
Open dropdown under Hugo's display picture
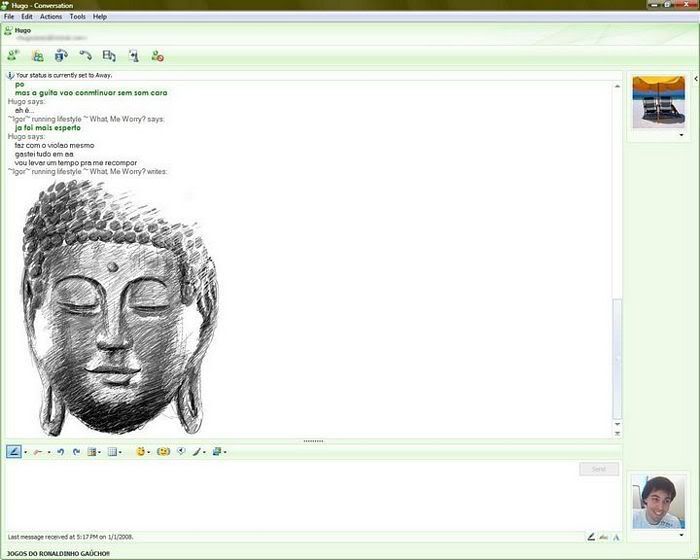[x=681, y=135]
